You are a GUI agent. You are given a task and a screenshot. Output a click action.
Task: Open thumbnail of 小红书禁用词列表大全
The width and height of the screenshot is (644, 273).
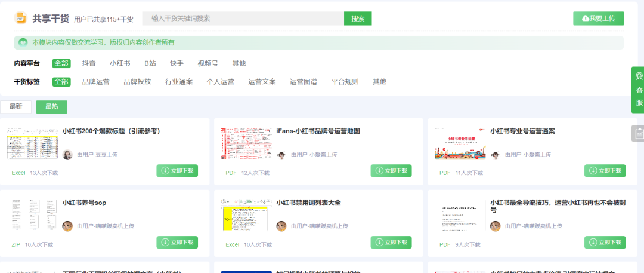coord(246,214)
